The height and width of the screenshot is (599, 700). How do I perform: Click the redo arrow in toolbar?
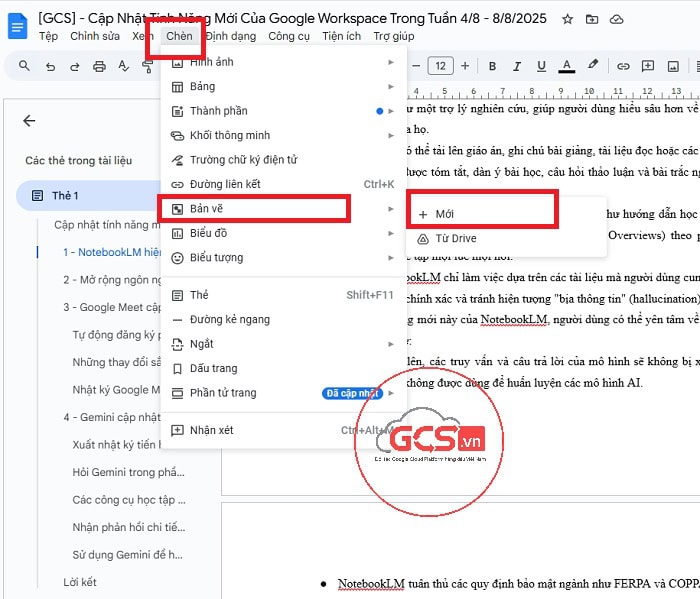click(x=75, y=67)
